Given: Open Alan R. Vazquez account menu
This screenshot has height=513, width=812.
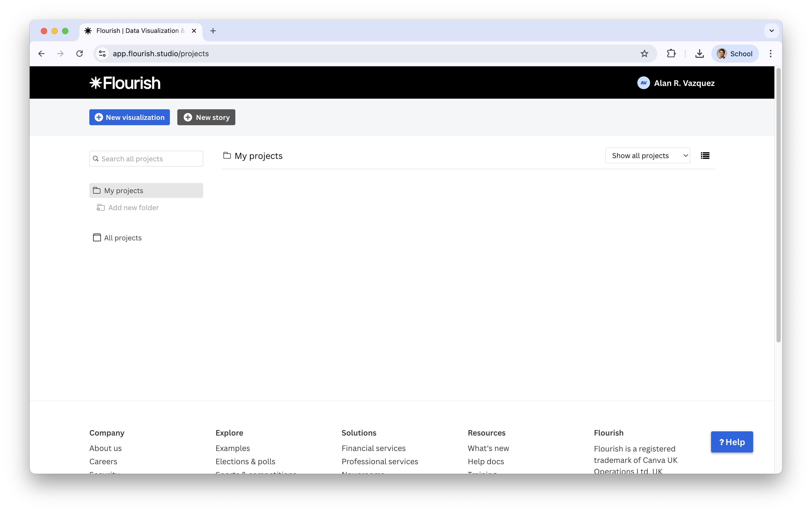Looking at the screenshot, I should point(684,83).
